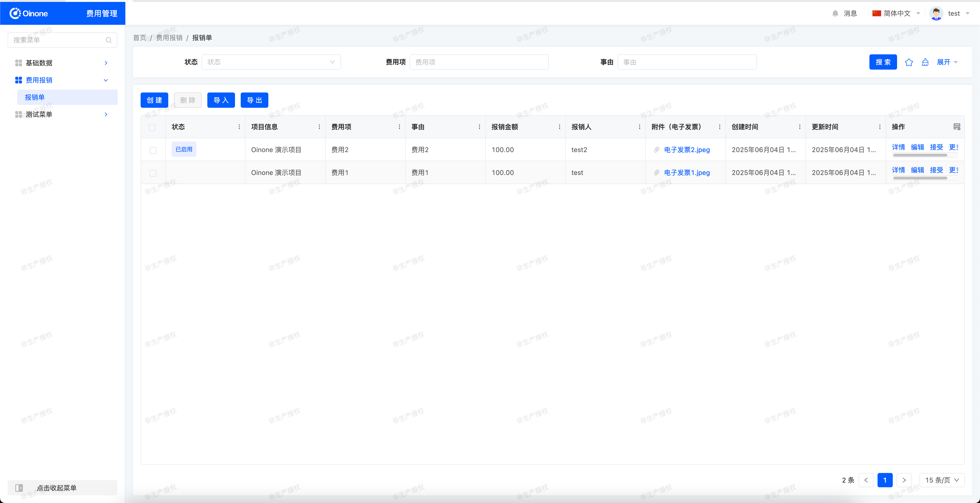Click the collapse menu sidebar icon
This screenshot has width=980, height=503.
[x=19, y=488]
